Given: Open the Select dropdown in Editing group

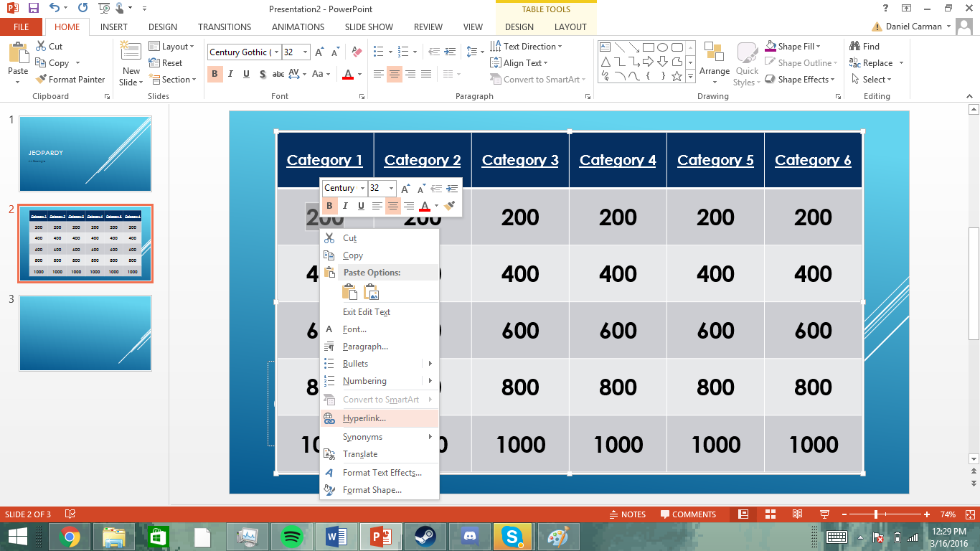Looking at the screenshot, I should [x=871, y=80].
